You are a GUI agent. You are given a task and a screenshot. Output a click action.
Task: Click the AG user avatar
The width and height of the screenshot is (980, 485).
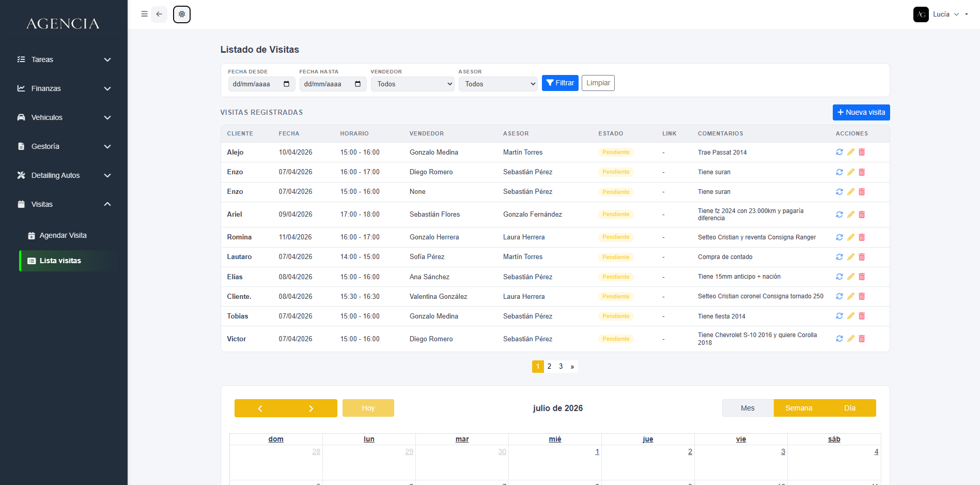coord(921,14)
